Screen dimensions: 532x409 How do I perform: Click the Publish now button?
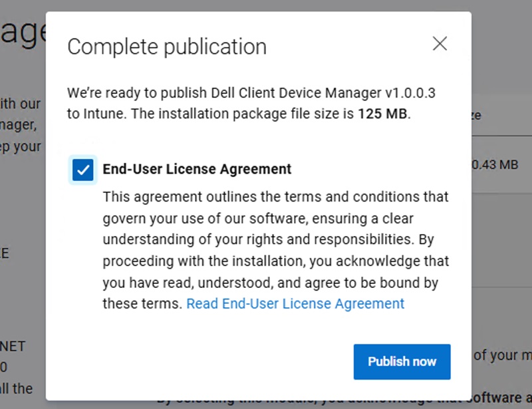(402, 362)
